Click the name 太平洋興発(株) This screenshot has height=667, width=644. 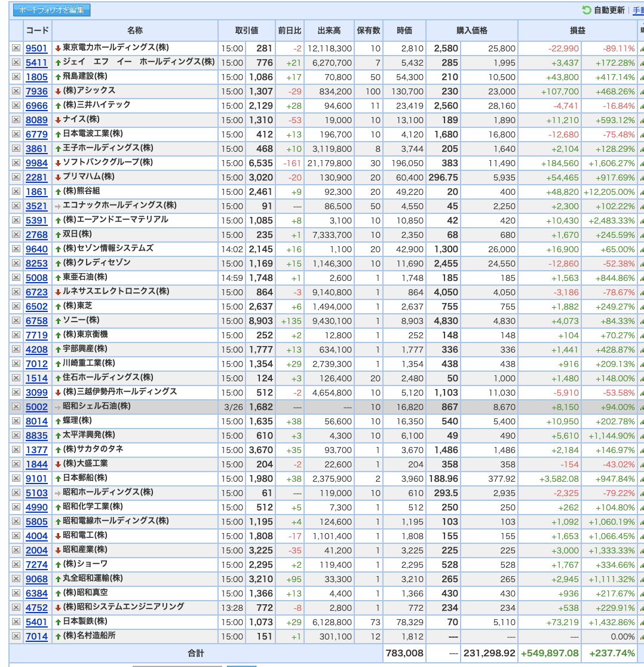(x=89, y=435)
